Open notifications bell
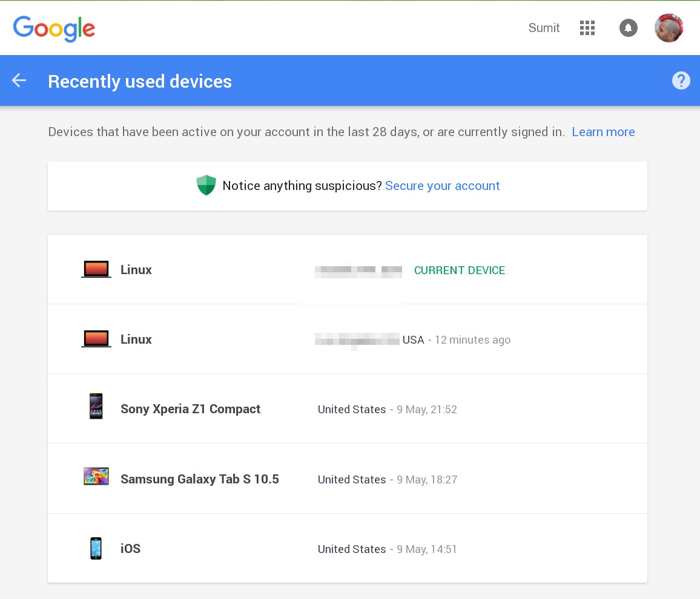This screenshot has width=700, height=599. click(628, 28)
